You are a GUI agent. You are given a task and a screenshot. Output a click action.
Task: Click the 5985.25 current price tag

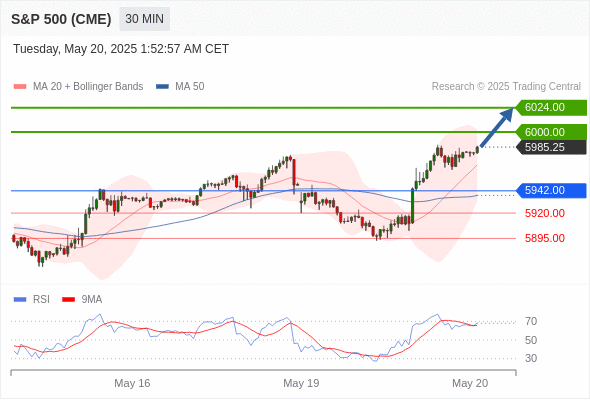click(x=551, y=147)
